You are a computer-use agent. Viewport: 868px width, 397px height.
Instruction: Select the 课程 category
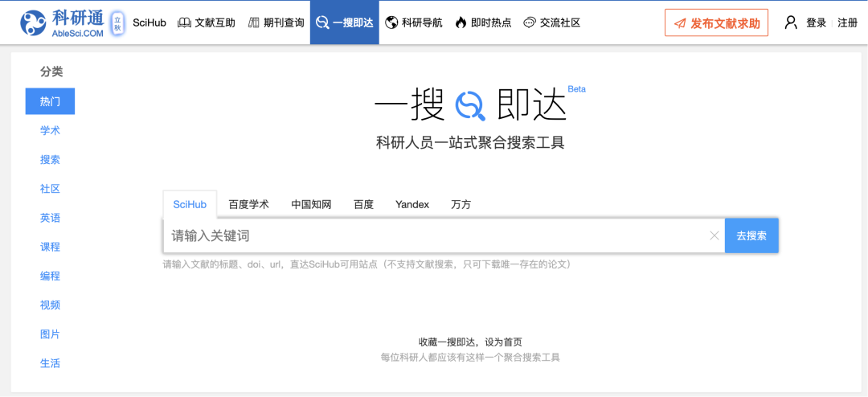click(50, 247)
